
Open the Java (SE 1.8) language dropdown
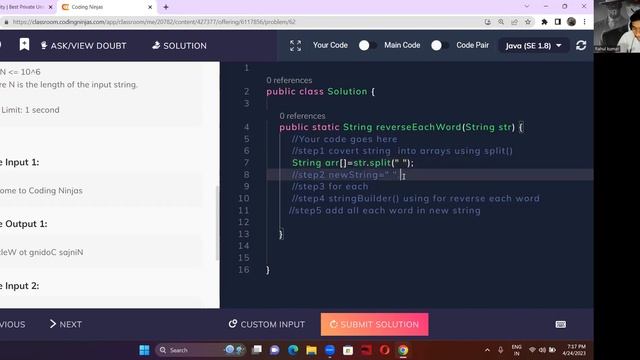tap(533, 46)
